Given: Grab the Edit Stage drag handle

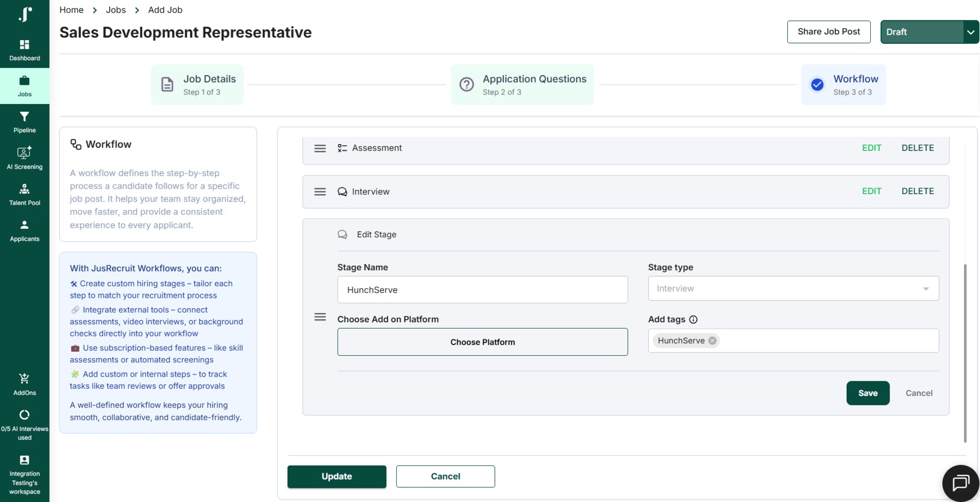Looking at the screenshot, I should click(x=320, y=317).
